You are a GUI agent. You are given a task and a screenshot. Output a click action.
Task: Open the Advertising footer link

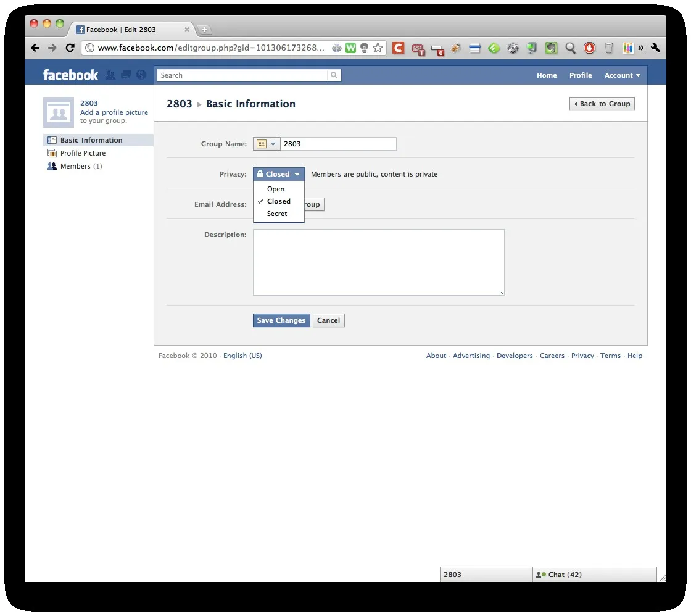click(x=471, y=356)
